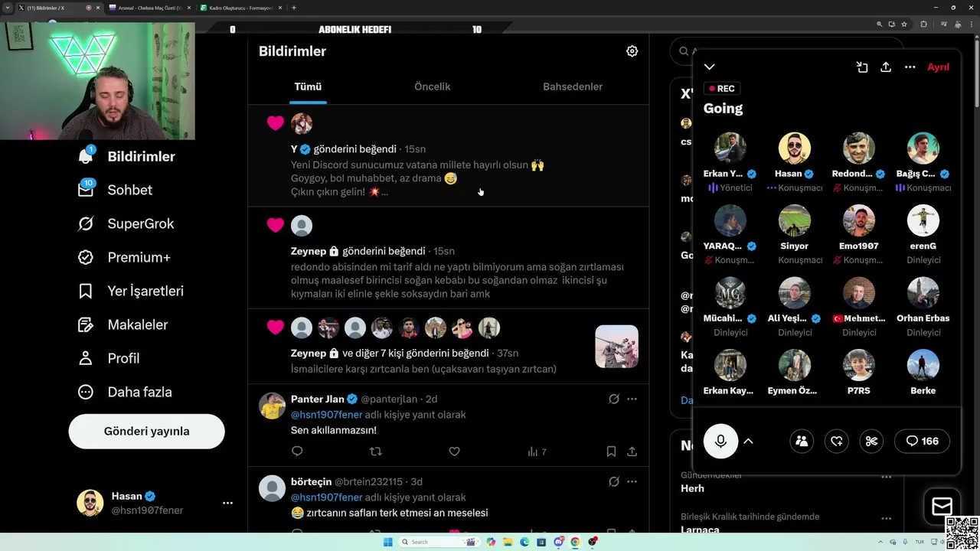Image resolution: width=980 pixels, height=551 pixels.
Task: View analytics of Panter Jlan's post
Action: (537, 452)
